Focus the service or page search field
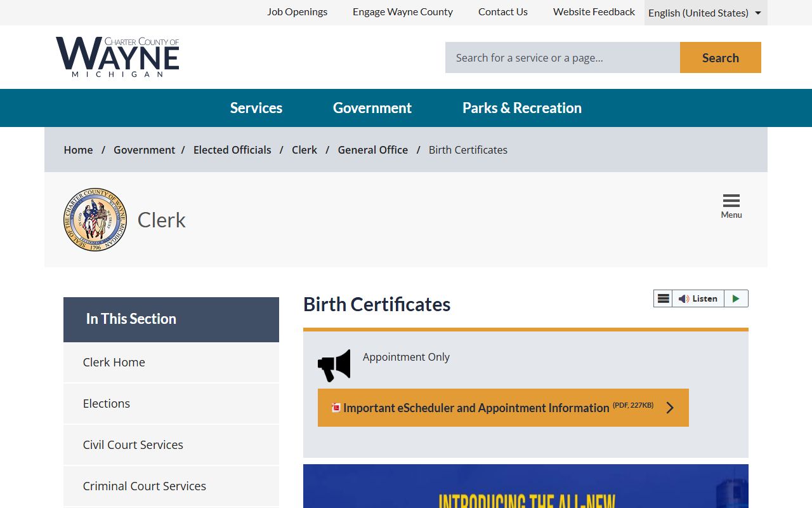 click(563, 58)
